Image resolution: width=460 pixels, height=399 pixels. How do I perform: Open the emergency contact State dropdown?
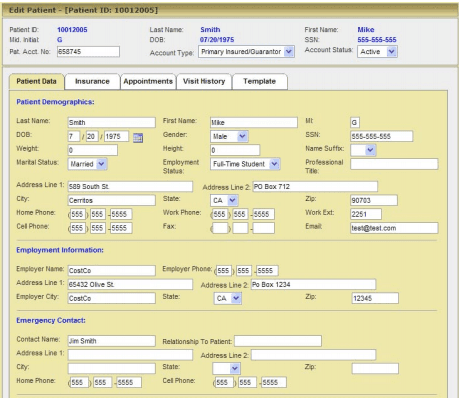[x=226, y=368]
